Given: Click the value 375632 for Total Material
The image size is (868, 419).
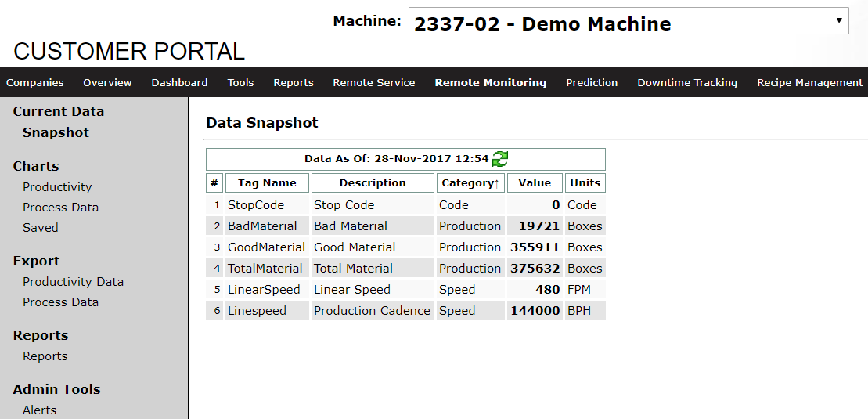Looking at the screenshot, I should (x=535, y=269).
